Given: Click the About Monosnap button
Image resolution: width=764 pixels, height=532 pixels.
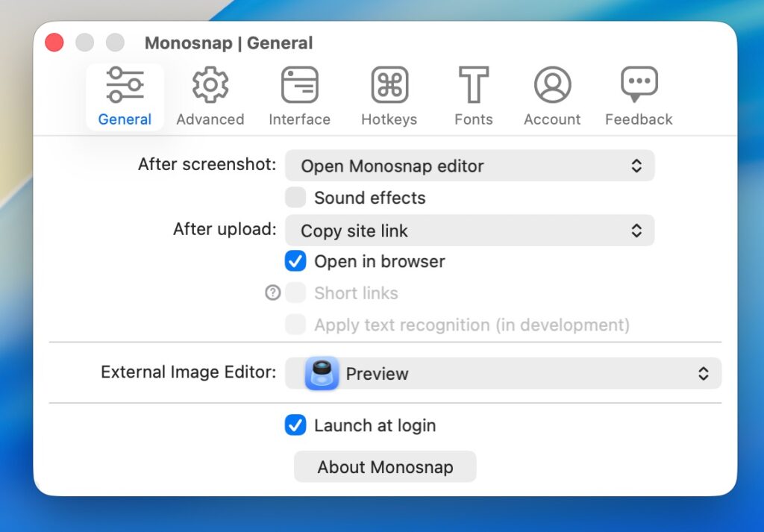Looking at the screenshot, I should 385,467.
